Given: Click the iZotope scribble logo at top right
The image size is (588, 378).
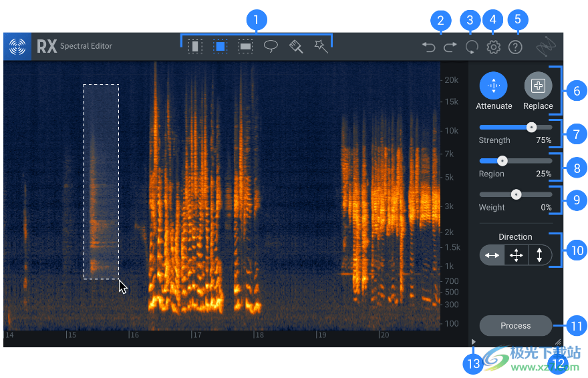Looking at the screenshot, I should coord(546,47).
